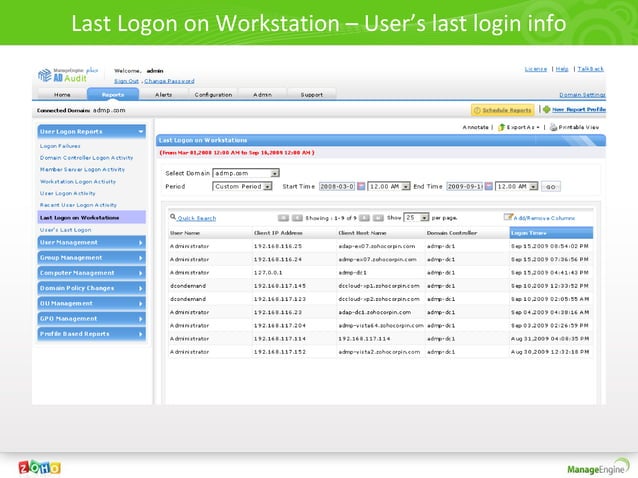
Task: Open the Custom Period dropdown
Action: [268, 186]
